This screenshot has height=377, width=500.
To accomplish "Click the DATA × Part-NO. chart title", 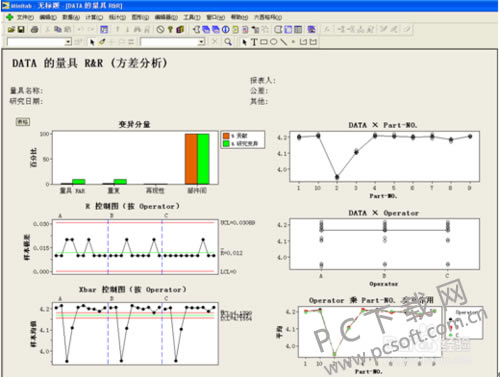I will coord(383,125).
